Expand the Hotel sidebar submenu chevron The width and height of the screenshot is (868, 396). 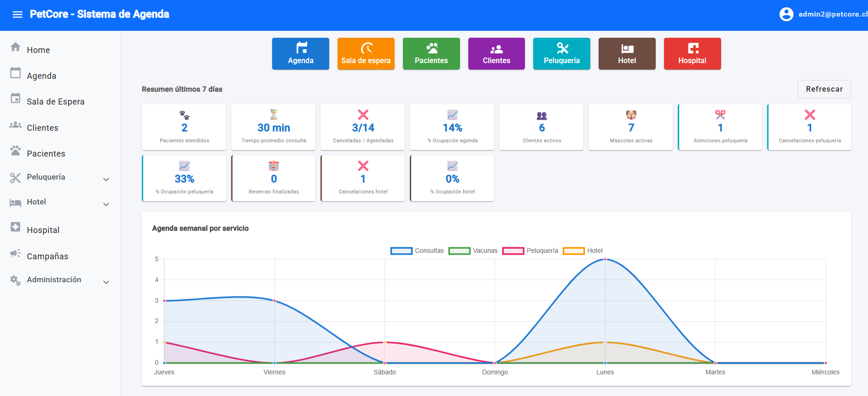pos(106,204)
